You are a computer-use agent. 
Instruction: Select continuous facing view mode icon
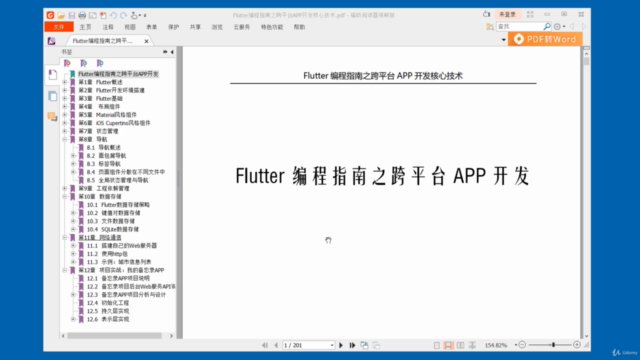472,345
